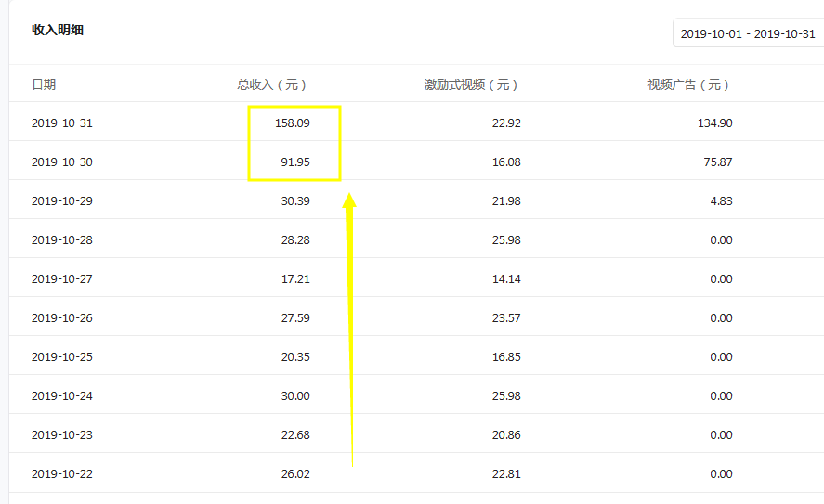This screenshot has height=504, width=824.
Task: Click video ad value 134.90
Action: click(713, 123)
